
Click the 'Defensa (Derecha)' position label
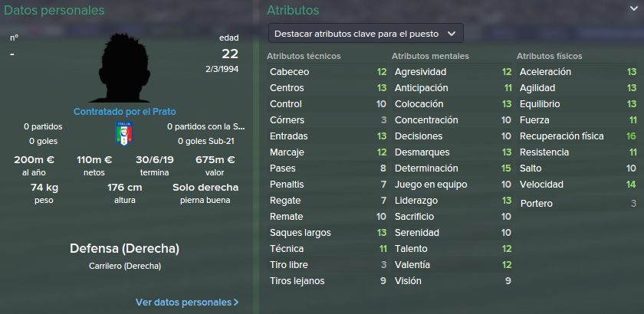pyautogui.click(x=124, y=249)
